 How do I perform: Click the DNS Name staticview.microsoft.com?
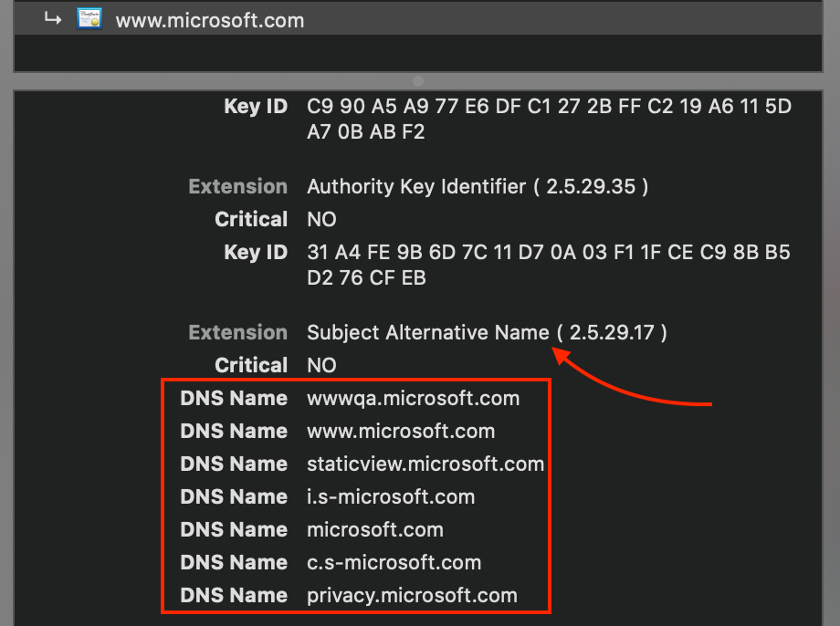pos(425,464)
